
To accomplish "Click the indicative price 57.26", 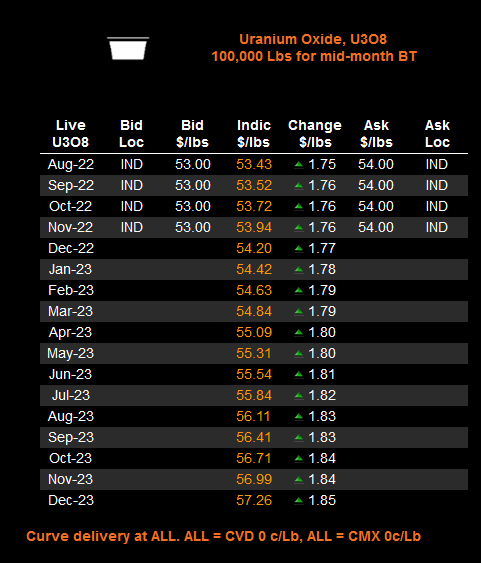I will (254, 501).
